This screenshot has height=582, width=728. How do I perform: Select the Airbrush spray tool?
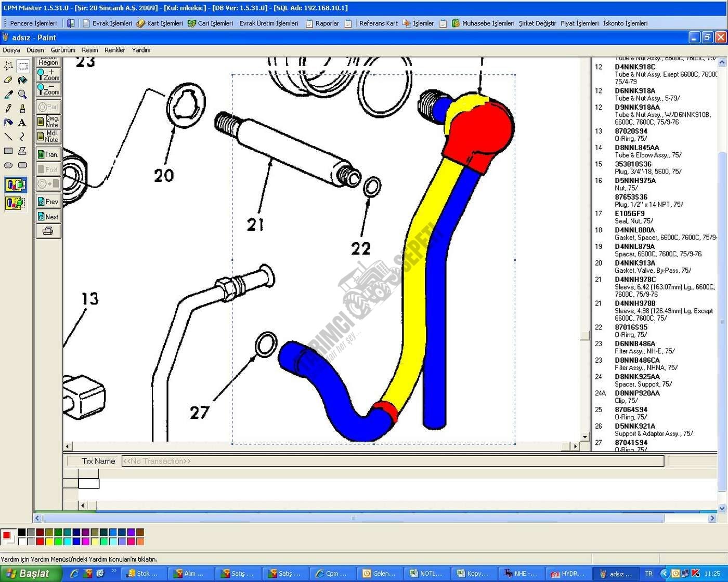coord(8,123)
